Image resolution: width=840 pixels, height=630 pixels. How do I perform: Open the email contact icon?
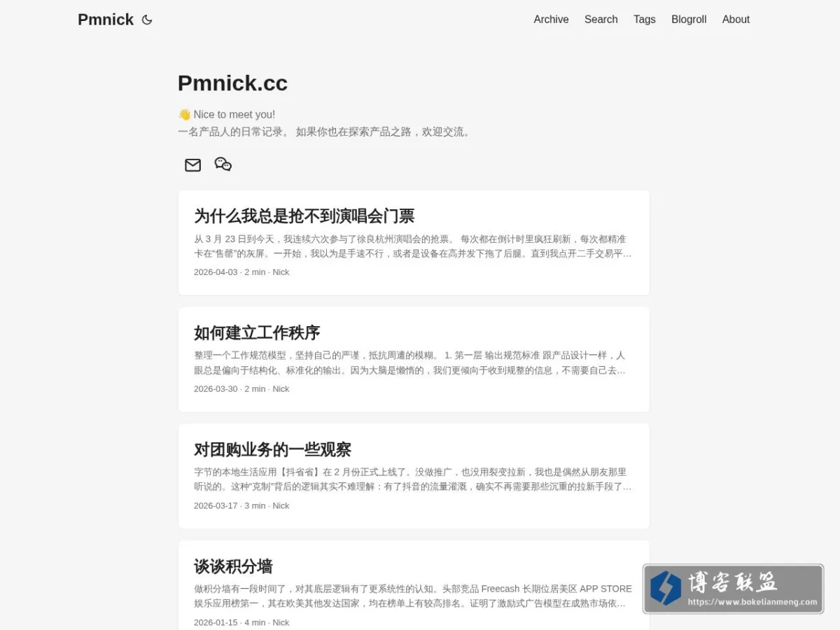192,164
